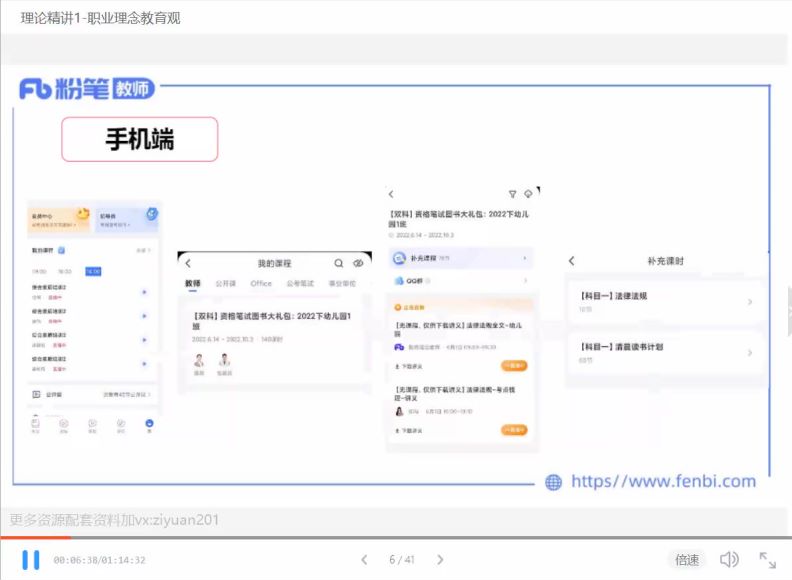Open the 倍速 playback speed menu
This screenshot has height=580, width=792.
[687, 560]
